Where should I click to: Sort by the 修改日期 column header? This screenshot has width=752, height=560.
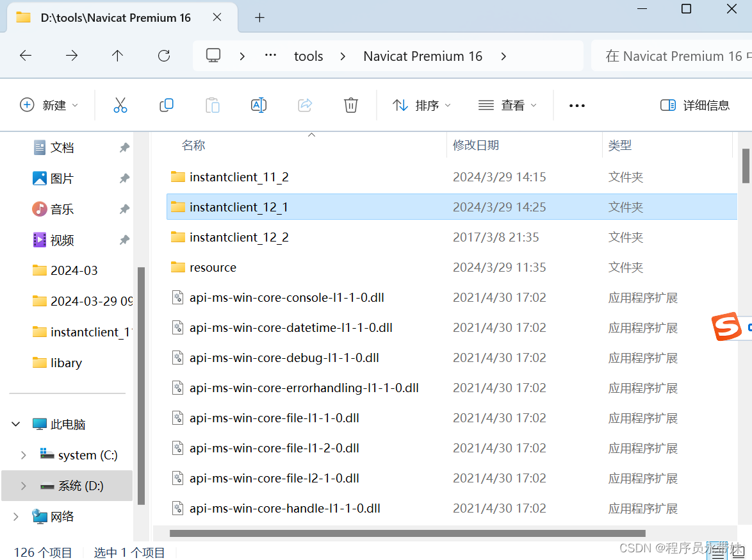point(476,145)
